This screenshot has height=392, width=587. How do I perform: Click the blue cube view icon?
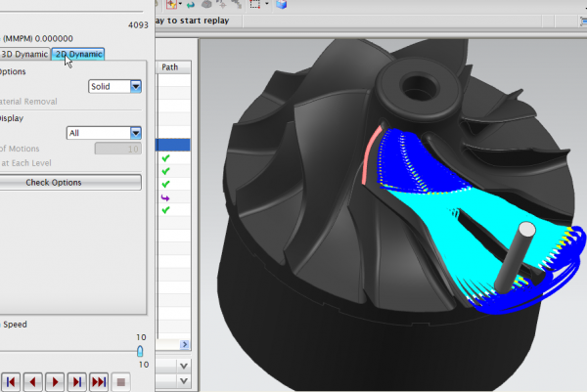pyautogui.click(x=281, y=4)
